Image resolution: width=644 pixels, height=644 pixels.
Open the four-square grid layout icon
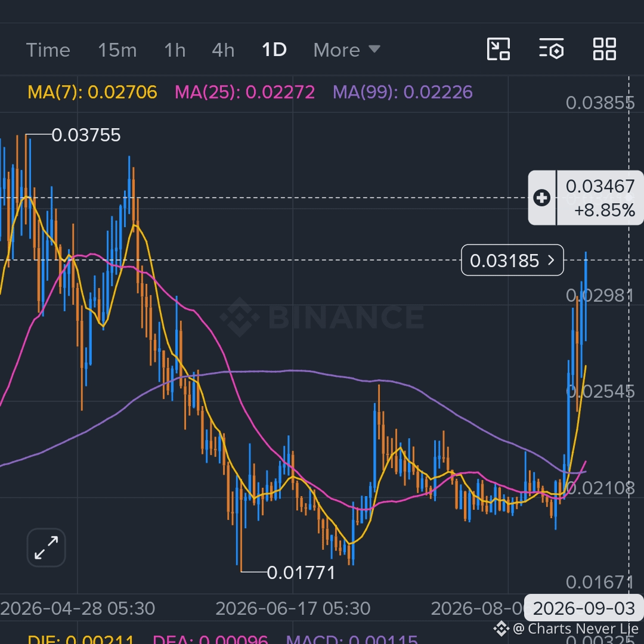tap(605, 49)
